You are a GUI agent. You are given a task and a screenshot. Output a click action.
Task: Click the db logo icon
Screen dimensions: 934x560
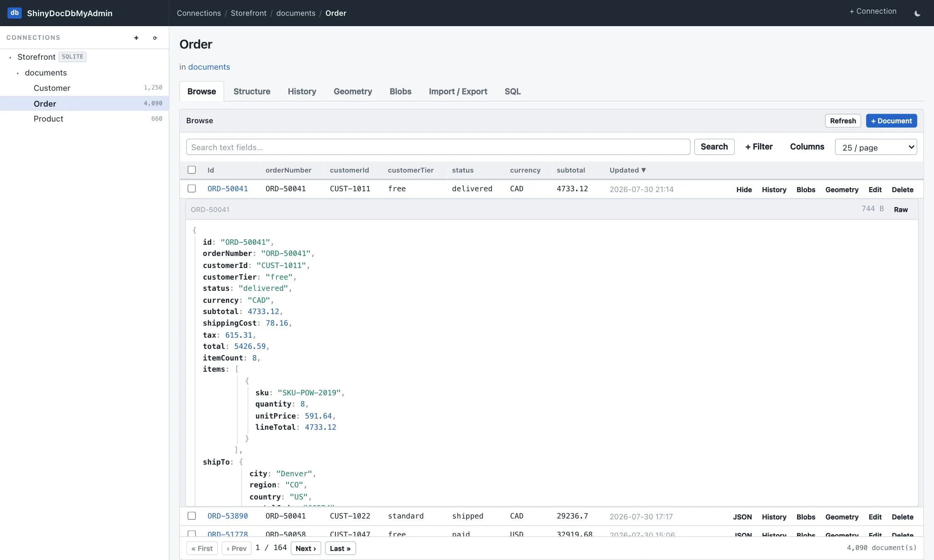(x=15, y=13)
